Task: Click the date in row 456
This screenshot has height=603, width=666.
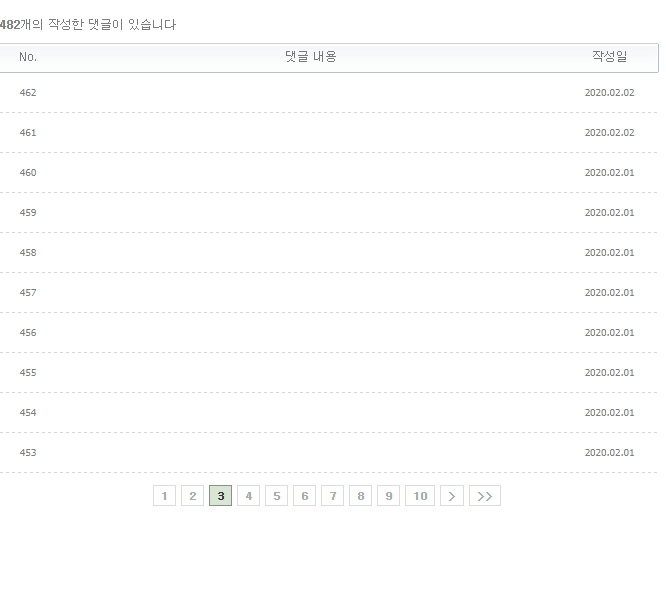Action: (610, 332)
